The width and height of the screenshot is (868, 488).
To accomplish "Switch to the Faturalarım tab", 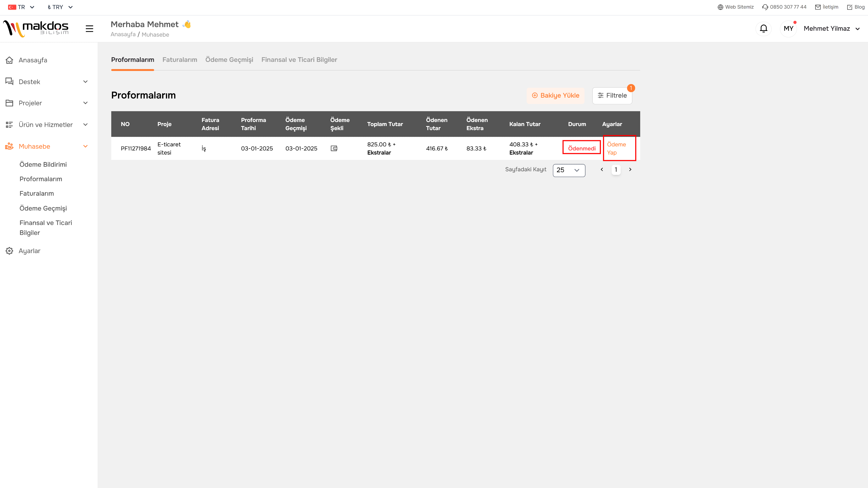I will 180,60.
